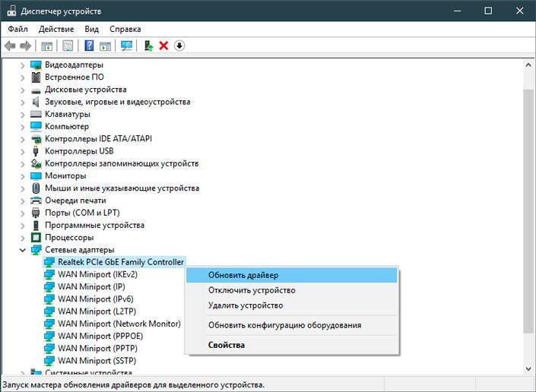Select WAN Miniport (L2TP)
The width and height of the screenshot is (536, 392).
pyautogui.click(x=97, y=311)
